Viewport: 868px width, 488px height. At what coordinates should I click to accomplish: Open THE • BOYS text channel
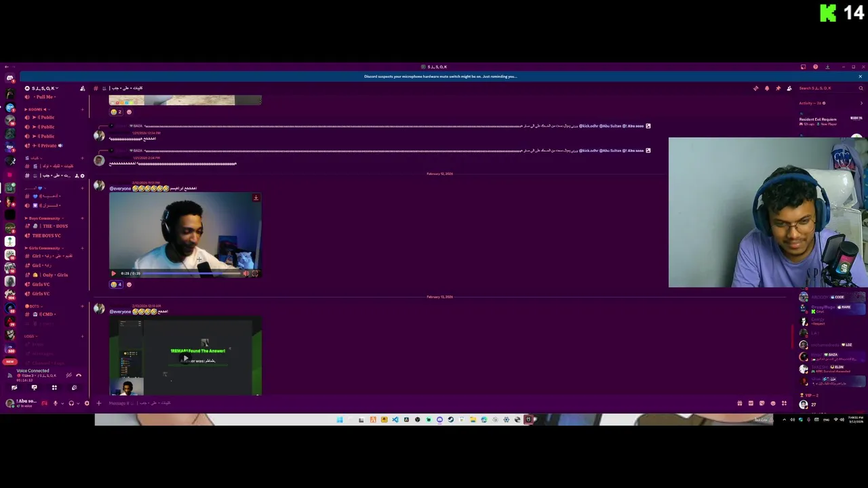pos(53,226)
